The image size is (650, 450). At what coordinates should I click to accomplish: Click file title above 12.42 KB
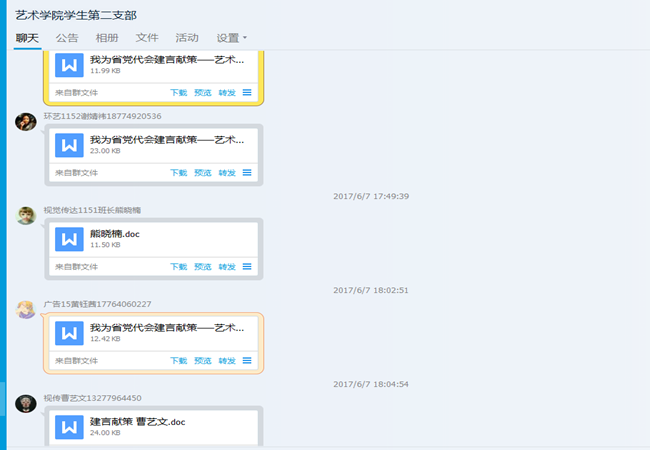coord(167,328)
